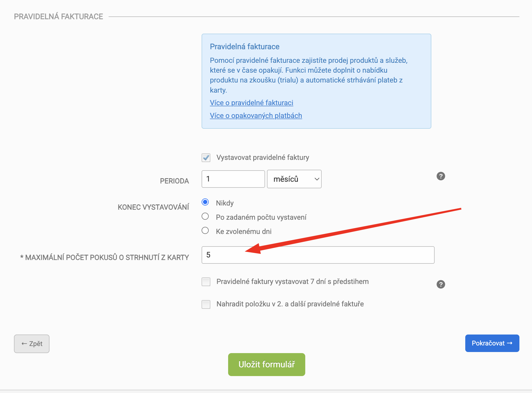Click the MAXIMÁLNÍ POČET POKUSŮ field label

(104, 257)
